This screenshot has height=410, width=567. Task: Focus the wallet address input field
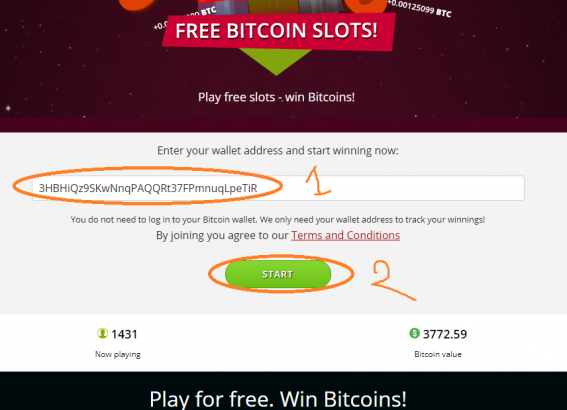278,188
